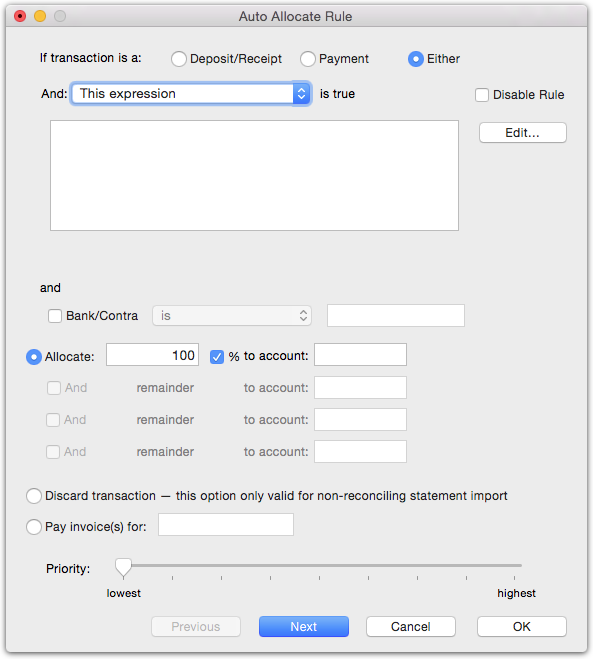Enable the Disable Rule checkbox
Image resolution: width=593 pixels, height=659 pixels.
tap(482, 95)
